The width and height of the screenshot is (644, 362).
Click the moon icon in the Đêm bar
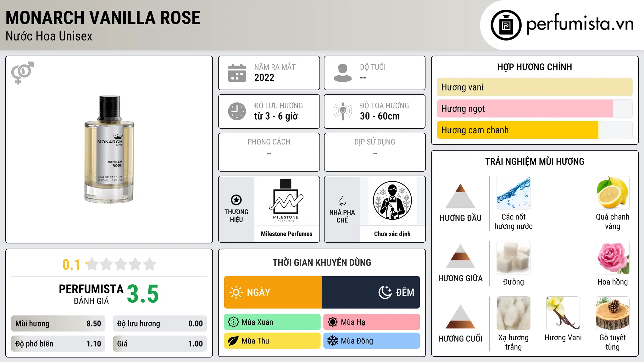385,292
